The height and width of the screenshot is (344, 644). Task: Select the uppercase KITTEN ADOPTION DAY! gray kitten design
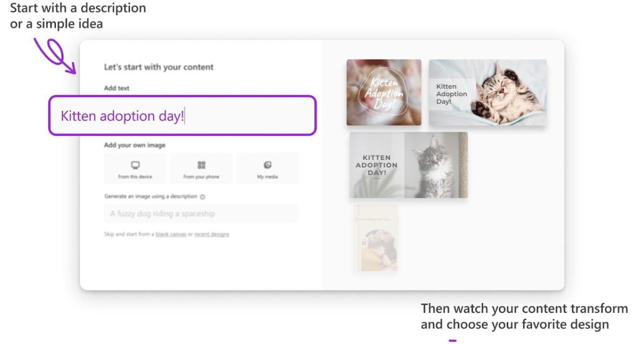[408, 165]
